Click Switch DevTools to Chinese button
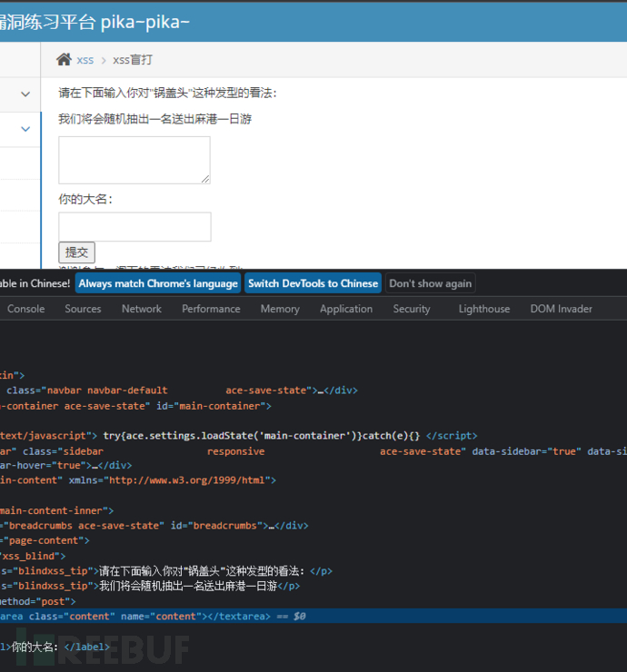This screenshot has height=672, width=627. (x=313, y=283)
